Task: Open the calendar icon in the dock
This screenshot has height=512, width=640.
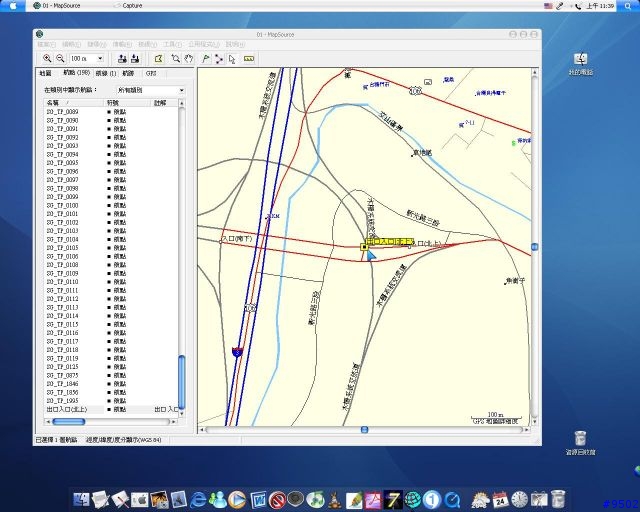Action: coord(500,500)
